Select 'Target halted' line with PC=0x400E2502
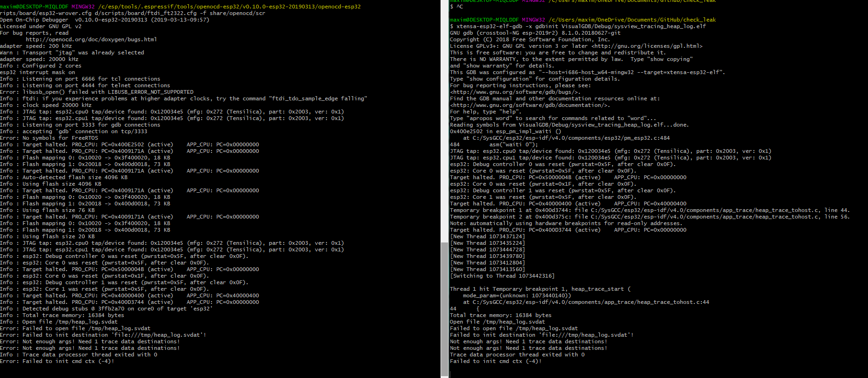868x378 pixels. point(129,144)
